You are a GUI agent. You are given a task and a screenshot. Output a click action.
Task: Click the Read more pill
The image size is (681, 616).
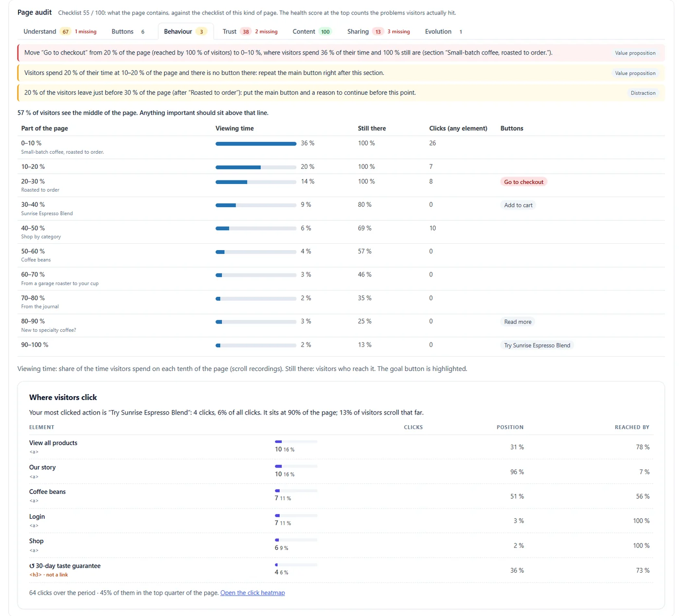tap(518, 322)
